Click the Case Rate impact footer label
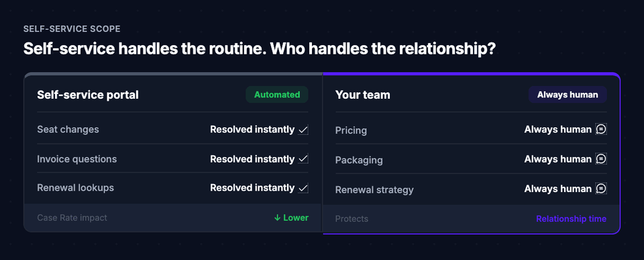Viewport: 644px width, 260px height. [x=72, y=218]
